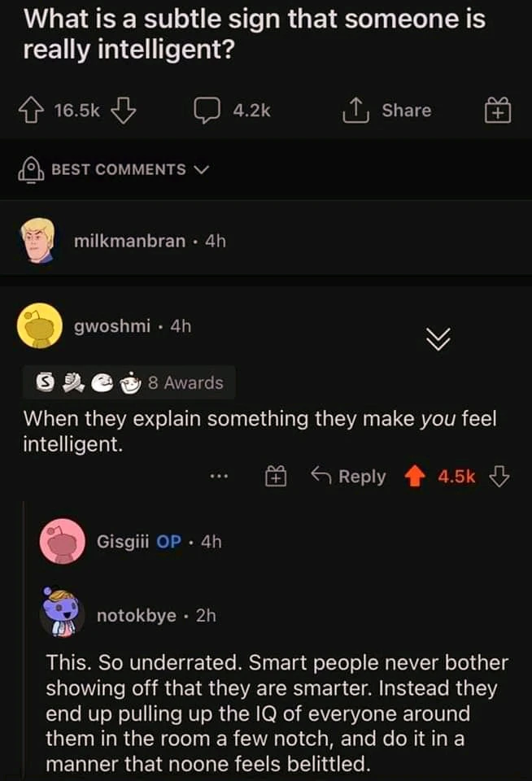Toggle upvote on gwoshmi's comment

pos(414,477)
